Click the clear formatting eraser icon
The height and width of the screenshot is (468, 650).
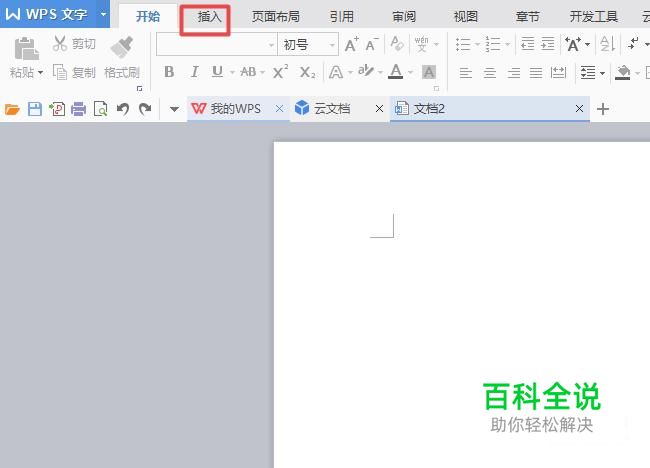(397, 44)
